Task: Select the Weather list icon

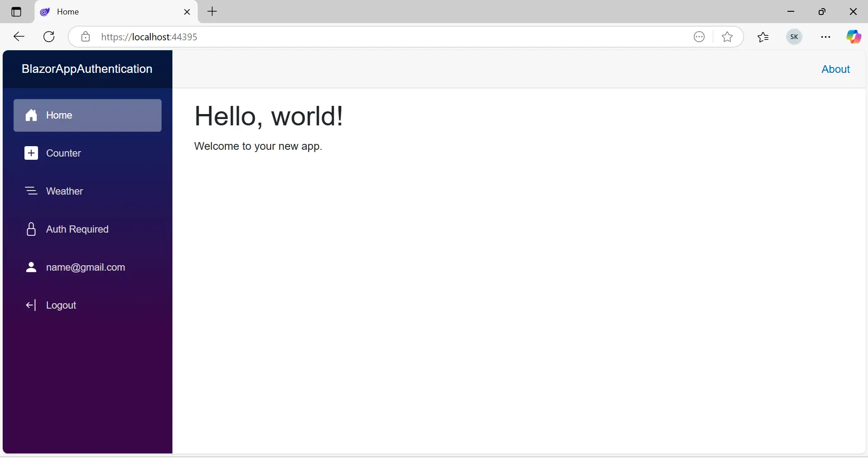Action: (31, 191)
